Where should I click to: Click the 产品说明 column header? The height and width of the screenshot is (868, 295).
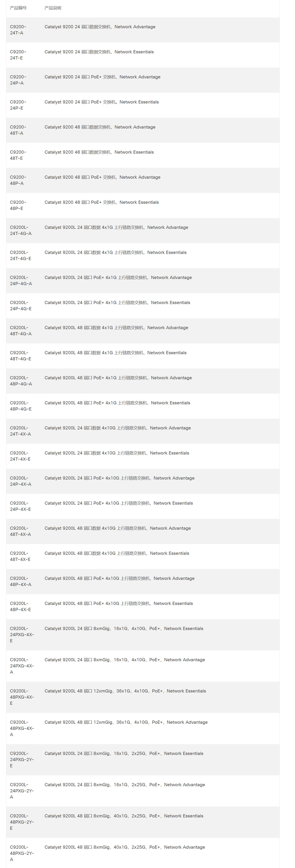coord(53,8)
